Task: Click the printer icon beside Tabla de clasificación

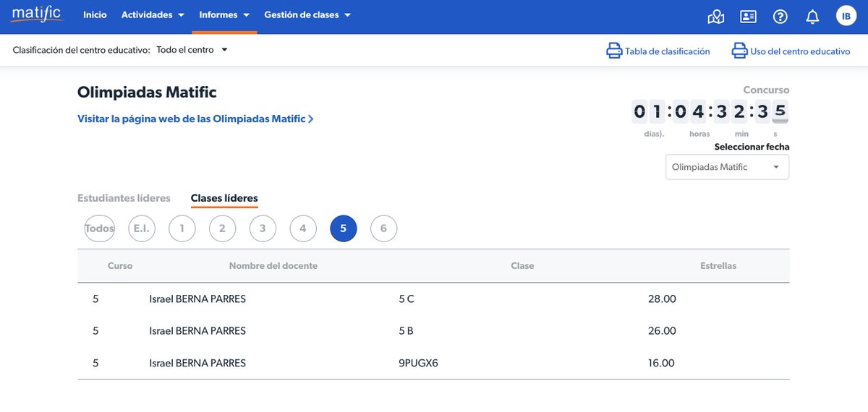Action: pyautogui.click(x=614, y=51)
